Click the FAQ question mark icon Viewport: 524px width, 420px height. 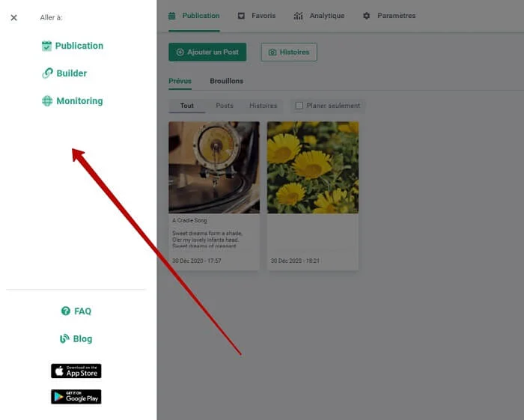coord(65,311)
